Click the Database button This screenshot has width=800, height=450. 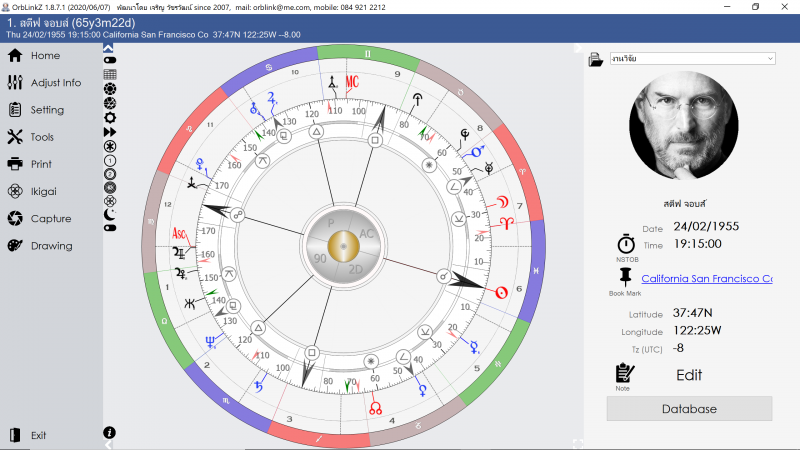(x=689, y=408)
